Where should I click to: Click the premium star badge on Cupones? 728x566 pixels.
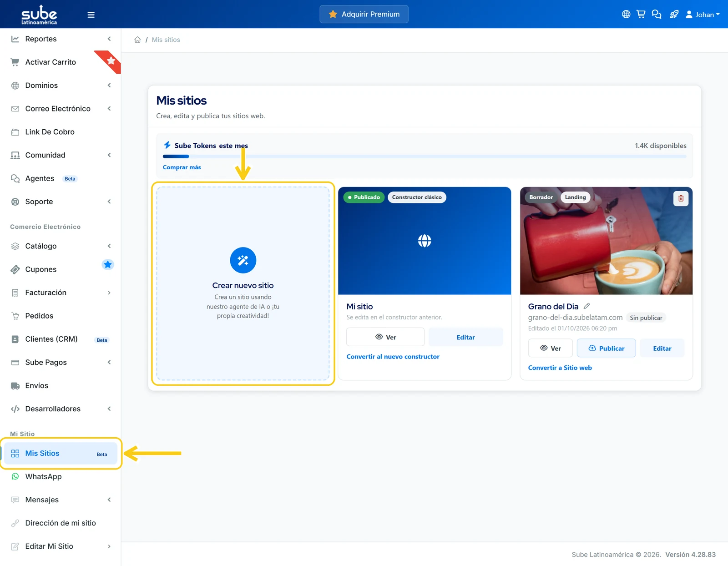pos(108,264)
